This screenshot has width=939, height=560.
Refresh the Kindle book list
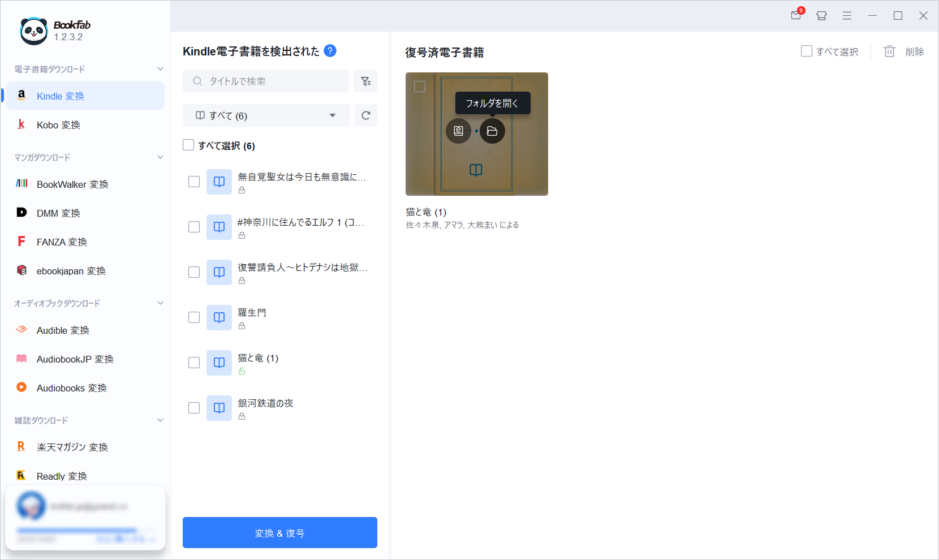pyautogui.click(x=365, y=115)
